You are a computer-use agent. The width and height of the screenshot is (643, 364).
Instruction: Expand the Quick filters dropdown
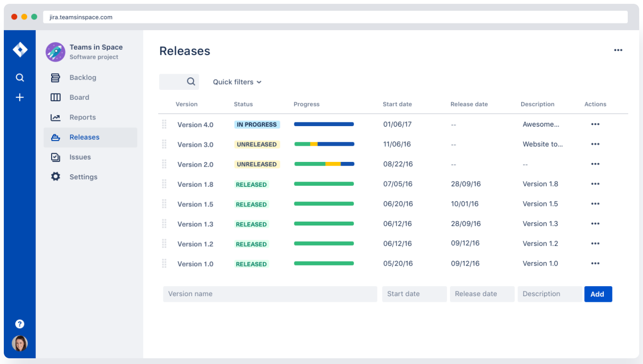[237, 82]
